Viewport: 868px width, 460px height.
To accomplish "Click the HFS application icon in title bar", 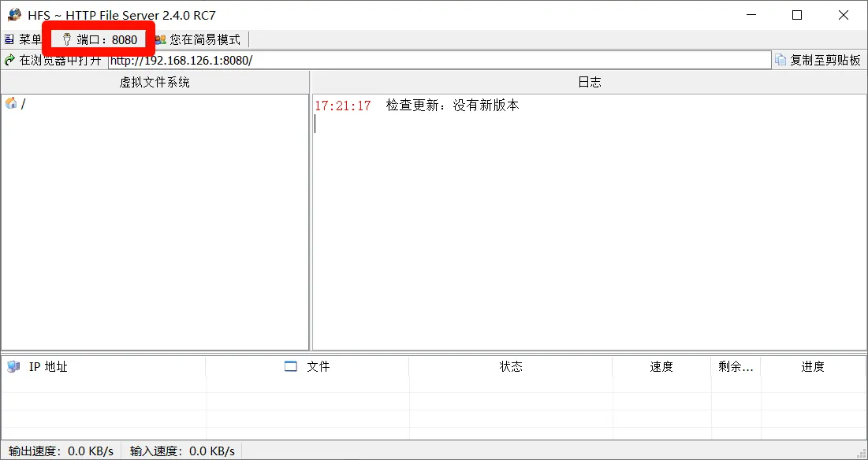I will pyautogui.click(x=14, y=15).
